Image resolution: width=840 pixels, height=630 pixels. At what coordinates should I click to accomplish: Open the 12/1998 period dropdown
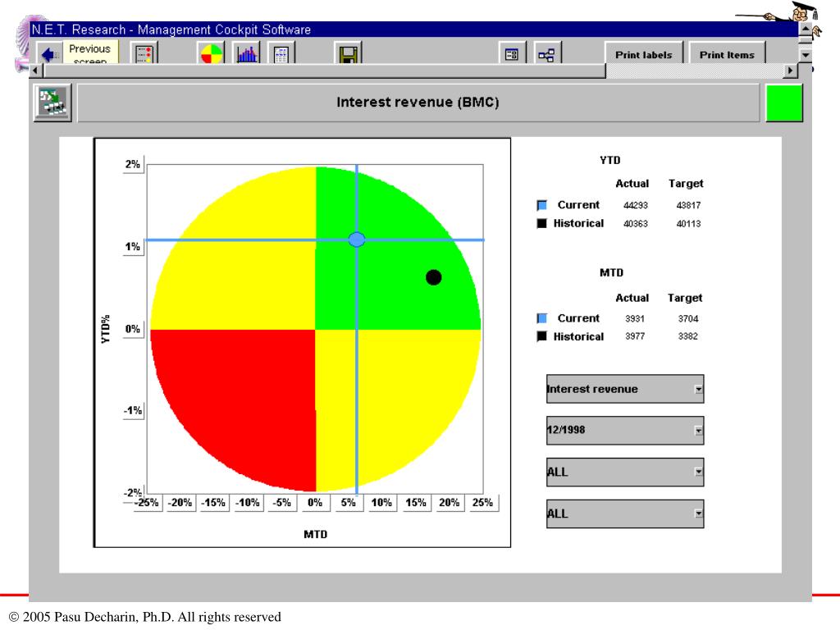pos(699,431)
